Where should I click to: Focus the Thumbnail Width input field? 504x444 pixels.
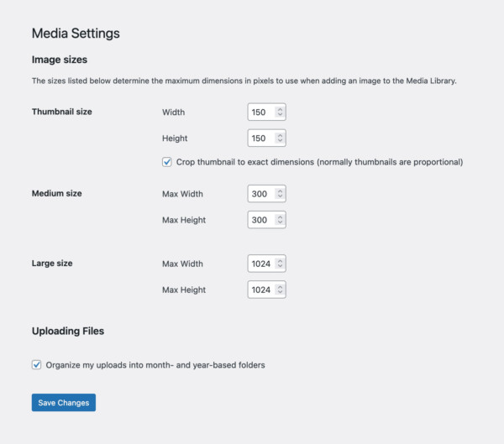point(266,112)
